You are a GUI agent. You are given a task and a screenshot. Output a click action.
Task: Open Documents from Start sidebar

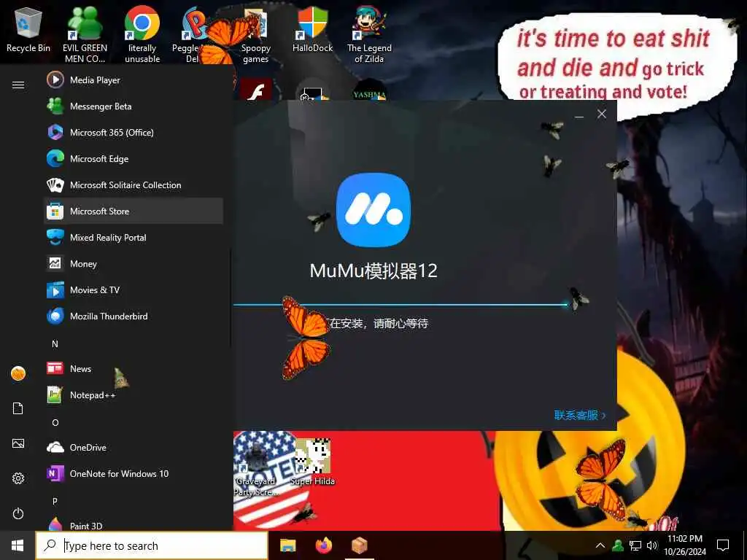tap(18, 408)
